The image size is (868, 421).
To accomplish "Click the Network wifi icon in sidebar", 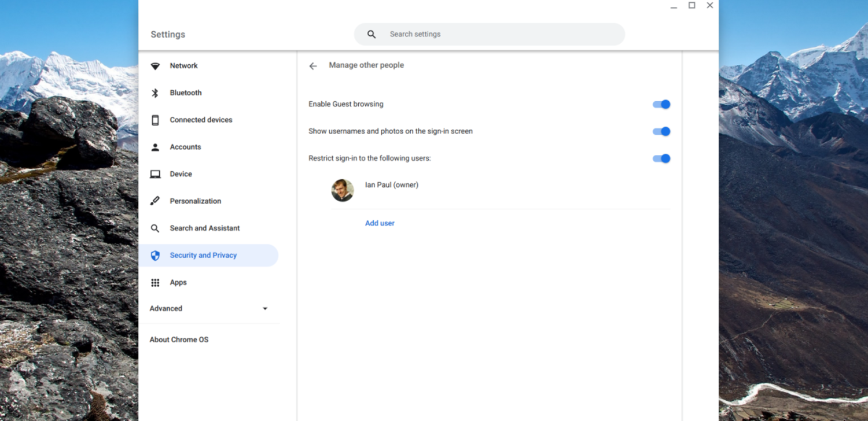I will (155, 66).
